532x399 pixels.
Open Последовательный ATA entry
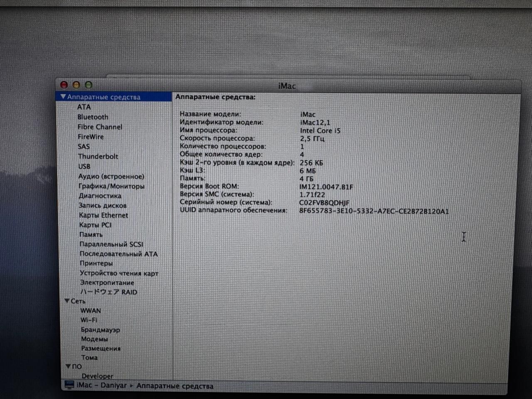(118, 254)
